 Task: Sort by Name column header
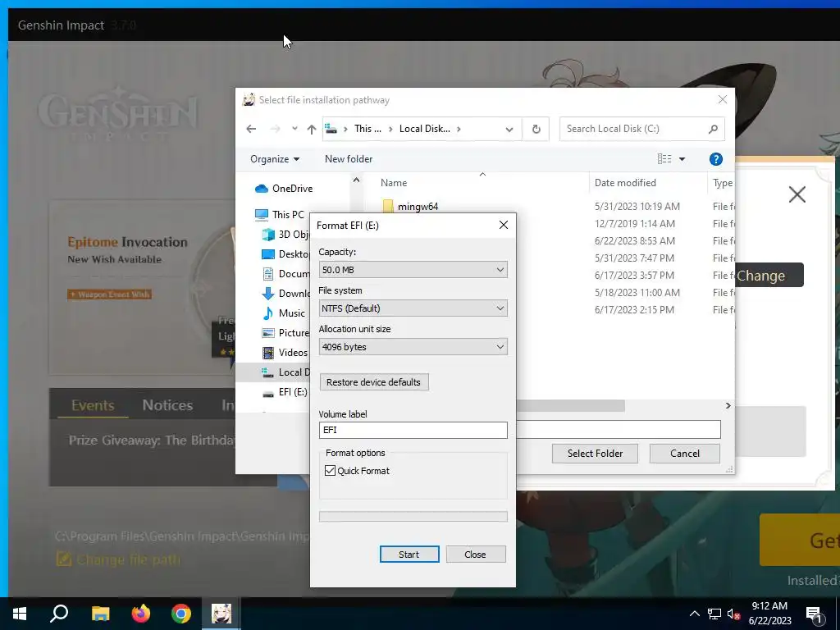pyautogui.click(x=394, y=183)
